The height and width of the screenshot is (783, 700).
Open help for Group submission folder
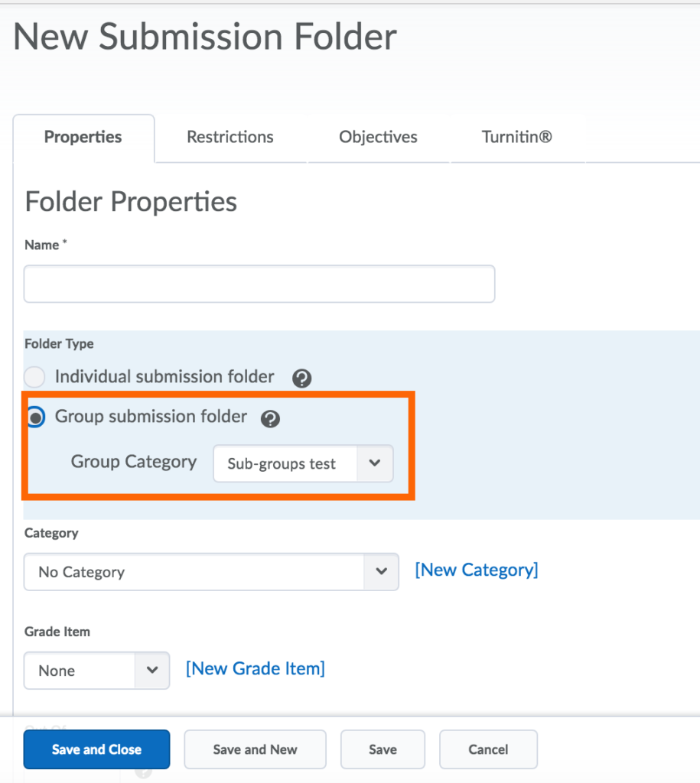tap(270, 417)
